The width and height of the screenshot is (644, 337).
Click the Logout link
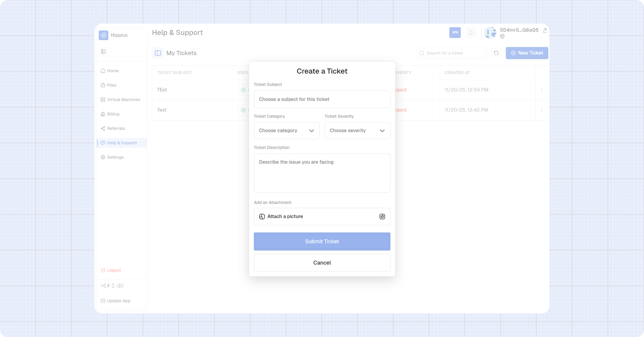pyautogui.click(x=113, y=270)
